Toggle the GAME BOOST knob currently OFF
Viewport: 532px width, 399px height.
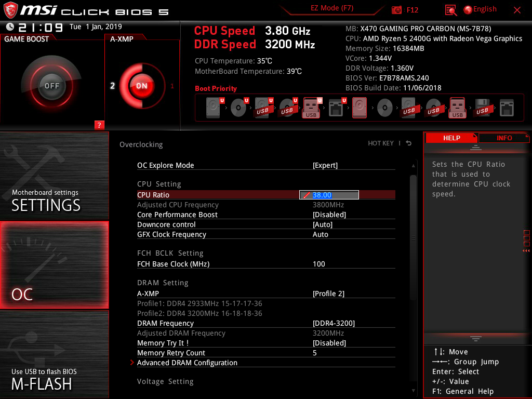pyautogui.click(x=51, y=86)
